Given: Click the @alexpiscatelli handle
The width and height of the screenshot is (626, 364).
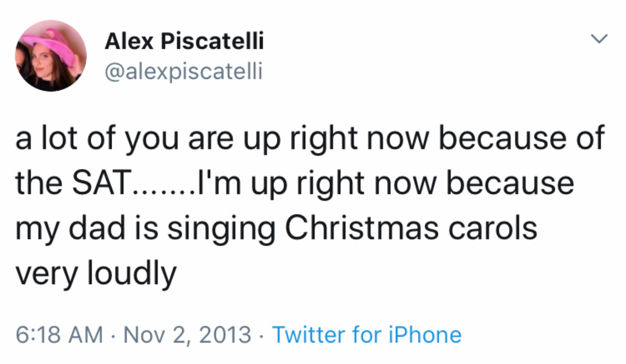Looking at the screenshot, I should [x=183, y=72].
